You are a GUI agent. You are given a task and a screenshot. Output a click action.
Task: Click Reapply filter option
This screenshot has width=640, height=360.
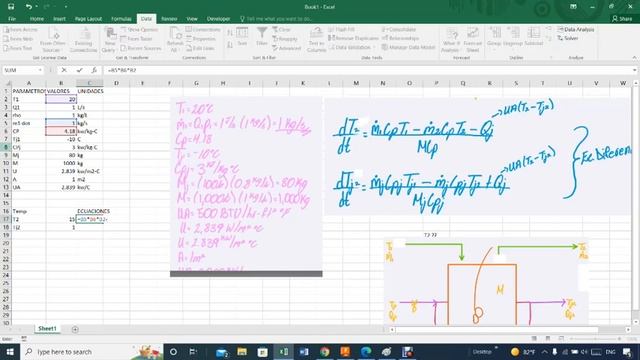click(285, 39)
